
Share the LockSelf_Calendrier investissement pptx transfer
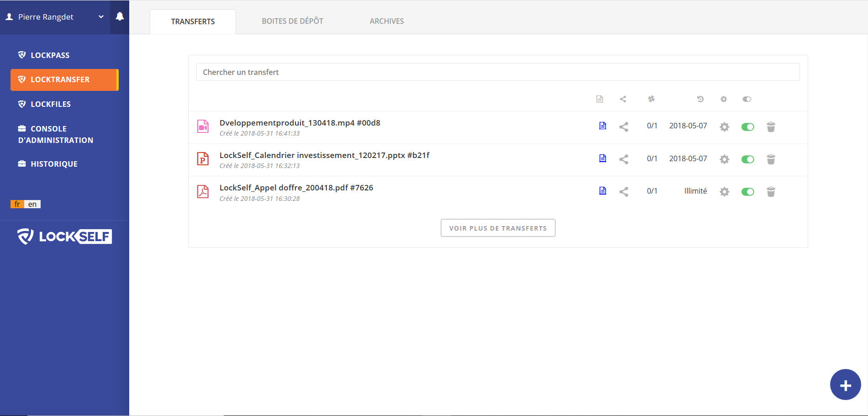pyautogui.click(x=624, y=159)
